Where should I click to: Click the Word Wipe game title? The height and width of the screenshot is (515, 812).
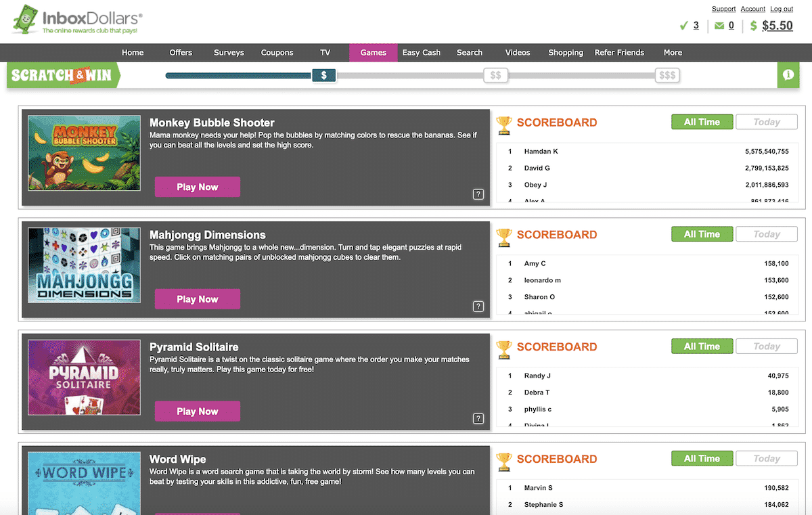(178, 459)
